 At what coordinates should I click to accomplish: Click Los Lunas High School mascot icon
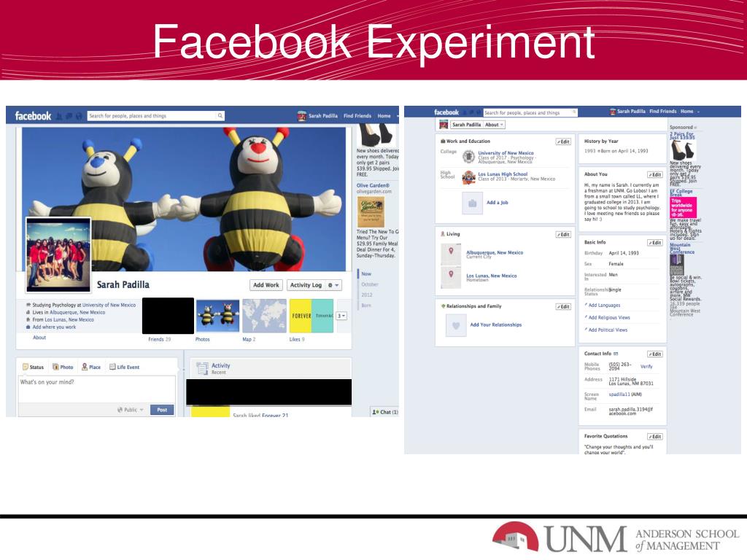point(469,178)
